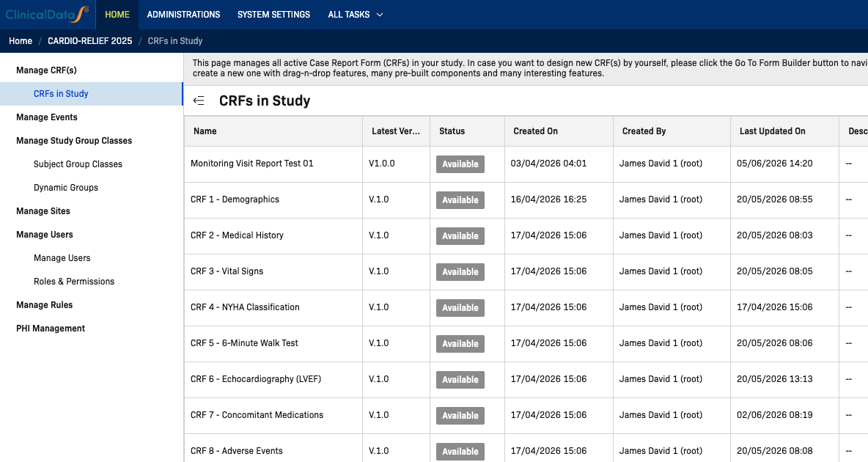The image size is (868, 462).
Task: Click last updated 20/05/2026 08:55
Action: (774, 199)
